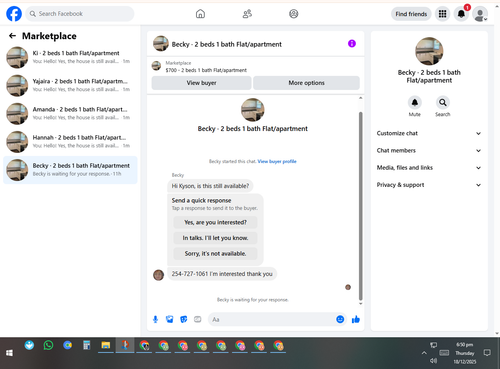Show hidden system tray icons
The width and height of the screenshot is (500, 369).
pos(424,353)
